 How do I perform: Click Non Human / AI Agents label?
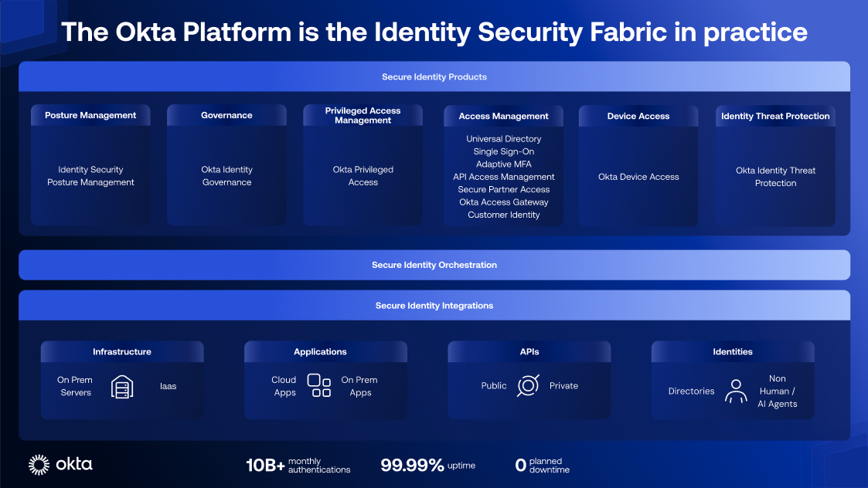point(778,391)
